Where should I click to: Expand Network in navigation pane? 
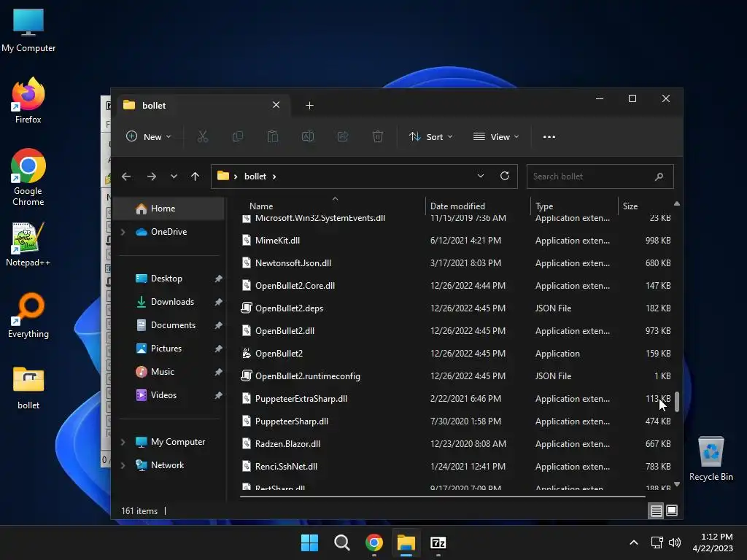click(123, 465)
